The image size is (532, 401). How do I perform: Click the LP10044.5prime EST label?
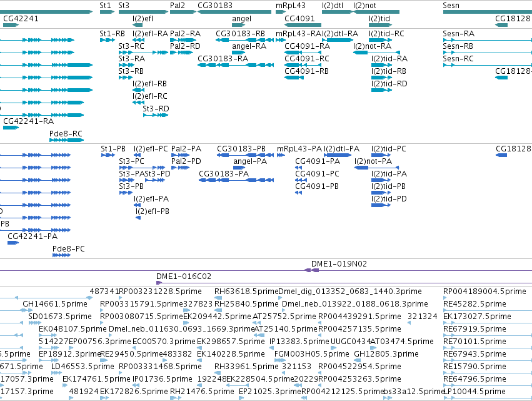[474, 392]
